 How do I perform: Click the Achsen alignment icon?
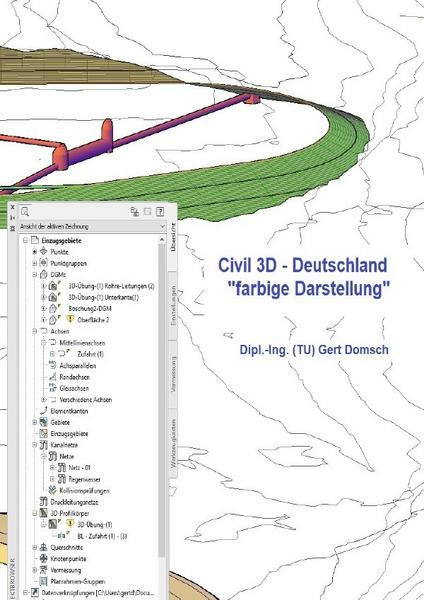coord(44,331)
